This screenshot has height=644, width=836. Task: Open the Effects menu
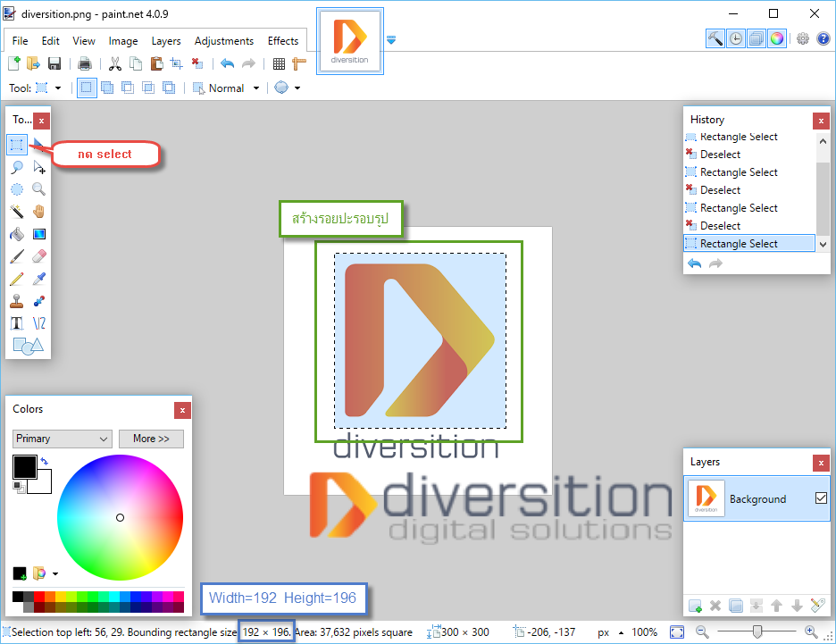[x=283, y=41]
